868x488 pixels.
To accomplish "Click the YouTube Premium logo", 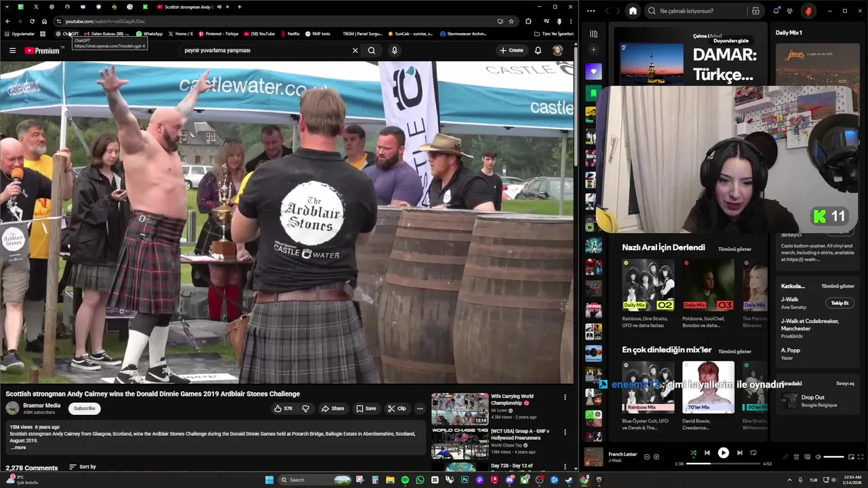I will 42,50.
